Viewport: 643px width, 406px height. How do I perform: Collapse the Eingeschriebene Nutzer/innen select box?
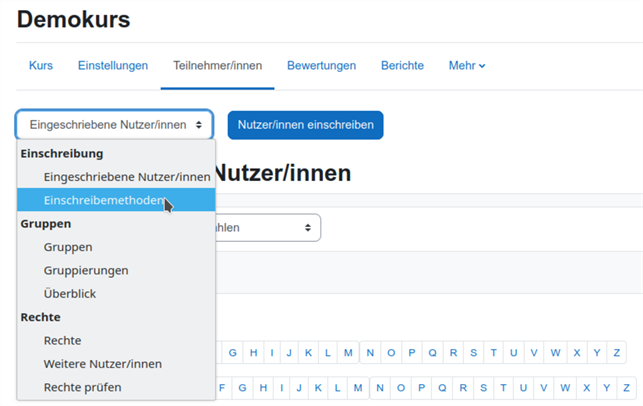(x=114, y=125)
